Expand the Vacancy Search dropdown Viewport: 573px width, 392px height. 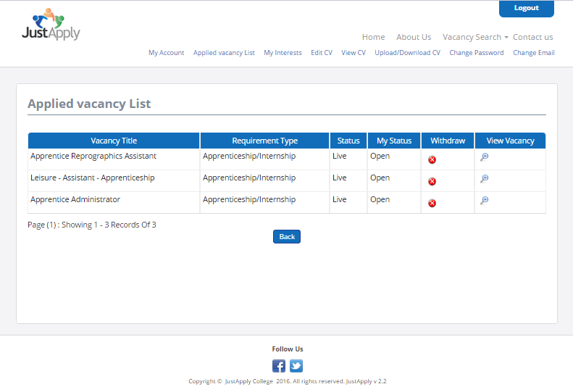pyautogui.click(x=475, y=37)
